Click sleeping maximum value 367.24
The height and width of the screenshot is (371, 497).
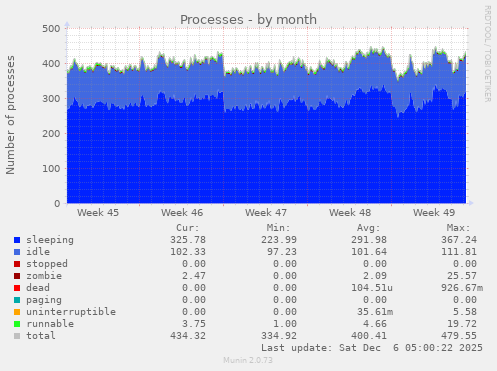459,240
